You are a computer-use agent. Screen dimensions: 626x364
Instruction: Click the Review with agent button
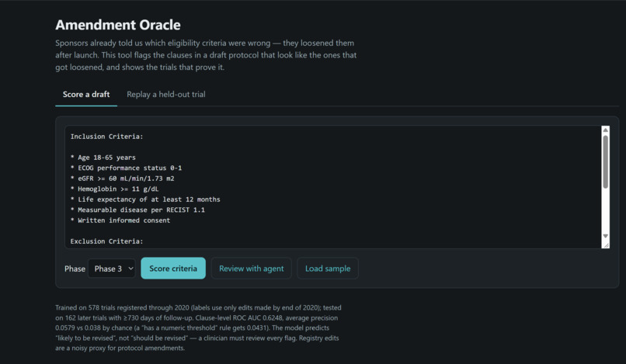251,269
